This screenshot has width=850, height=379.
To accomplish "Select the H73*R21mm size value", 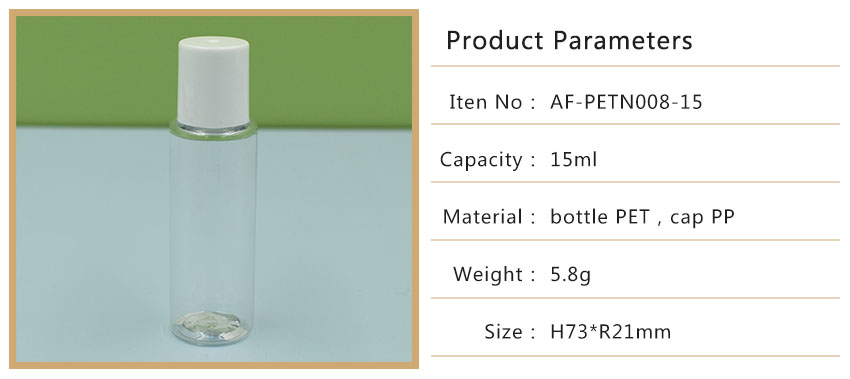I will point(610,332).
